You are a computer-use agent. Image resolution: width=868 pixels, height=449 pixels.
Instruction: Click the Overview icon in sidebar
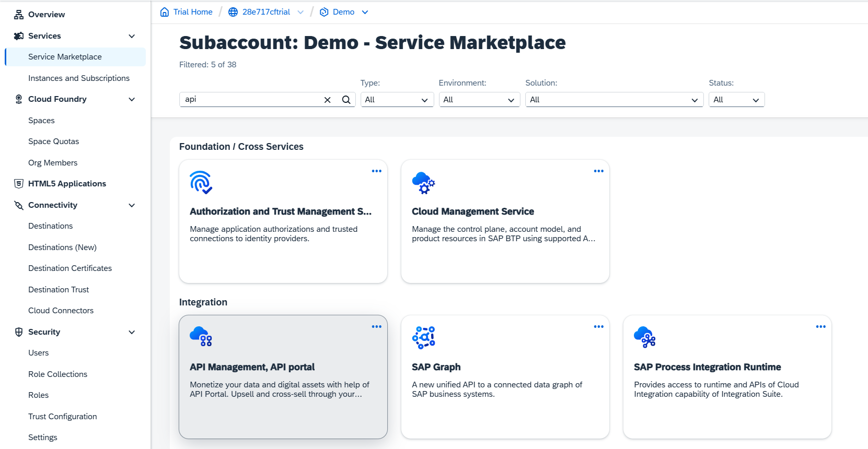coord(19,15)
